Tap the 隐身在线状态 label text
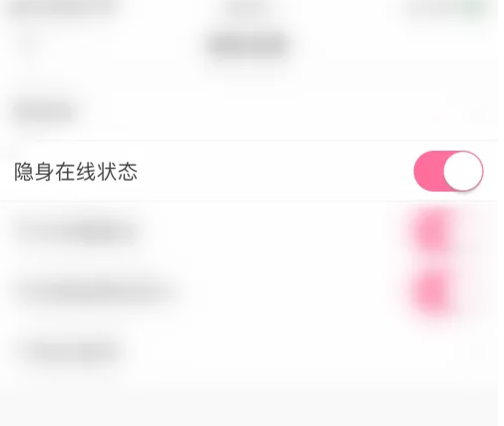 coord(76,172)
